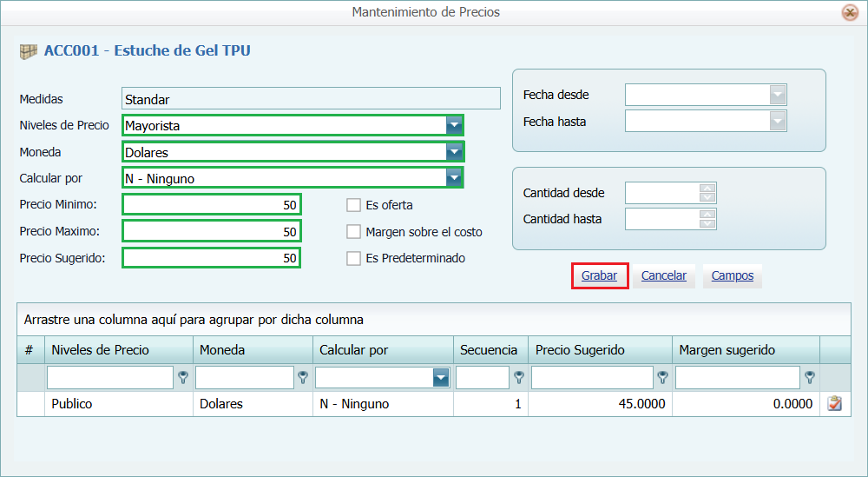Click filter icon beside Niveles de Precio filter
This screenshot has height=477, width=868.
[183, 377]
